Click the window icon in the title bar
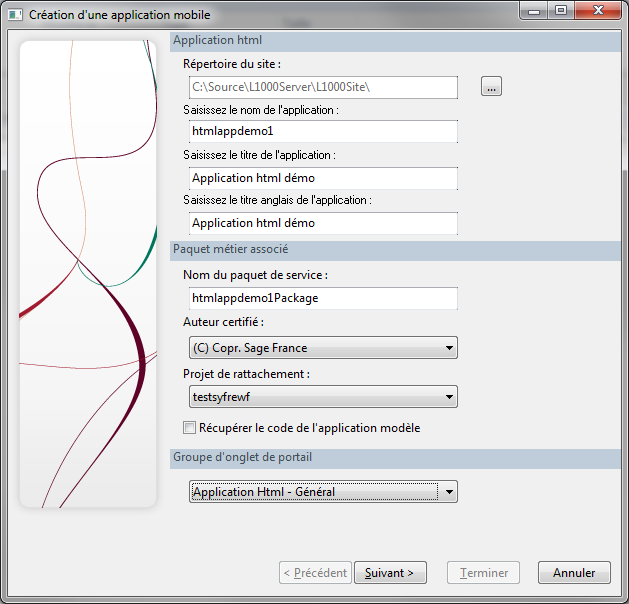Viewport: 629px width, 604px height. 15,15
